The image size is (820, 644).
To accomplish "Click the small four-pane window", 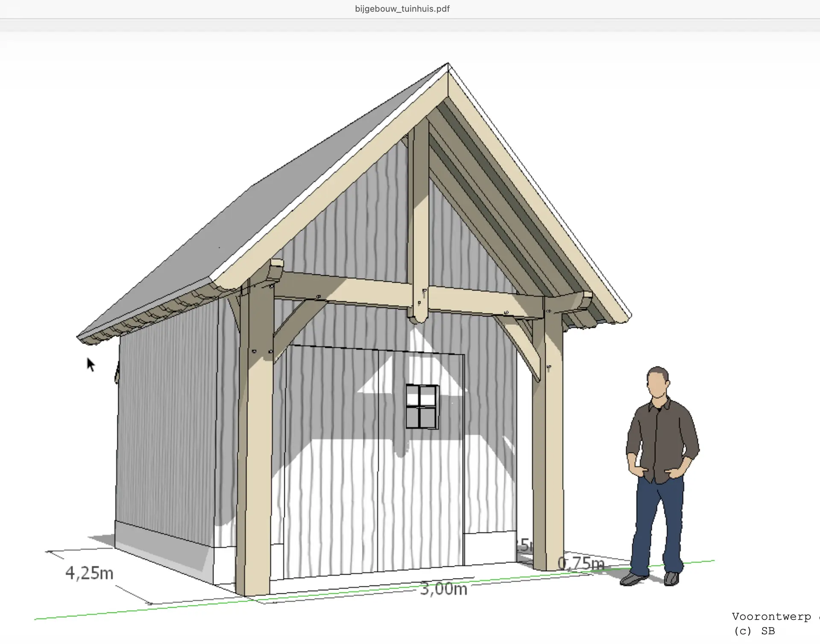I will 422,406.
